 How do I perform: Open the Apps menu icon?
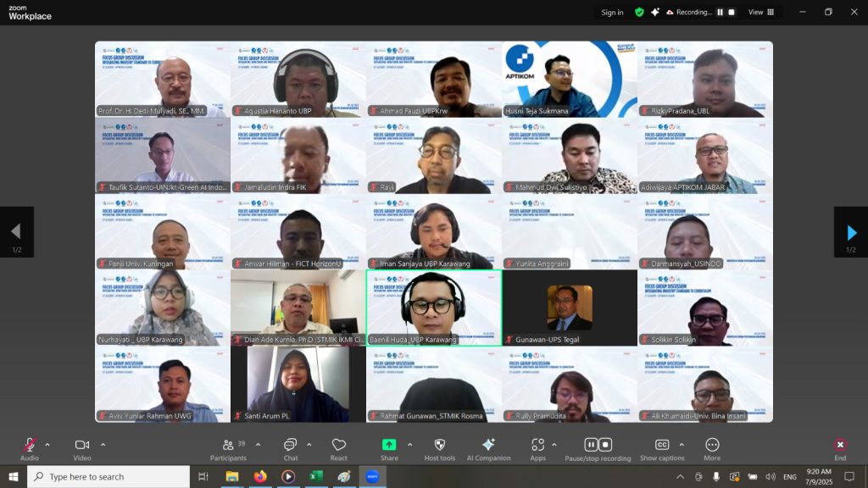click(x=537, y=446)
